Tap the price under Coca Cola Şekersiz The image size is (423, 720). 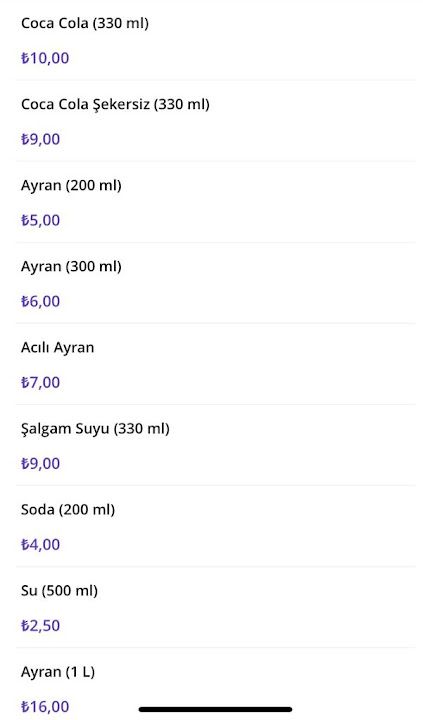coord(40,139)
